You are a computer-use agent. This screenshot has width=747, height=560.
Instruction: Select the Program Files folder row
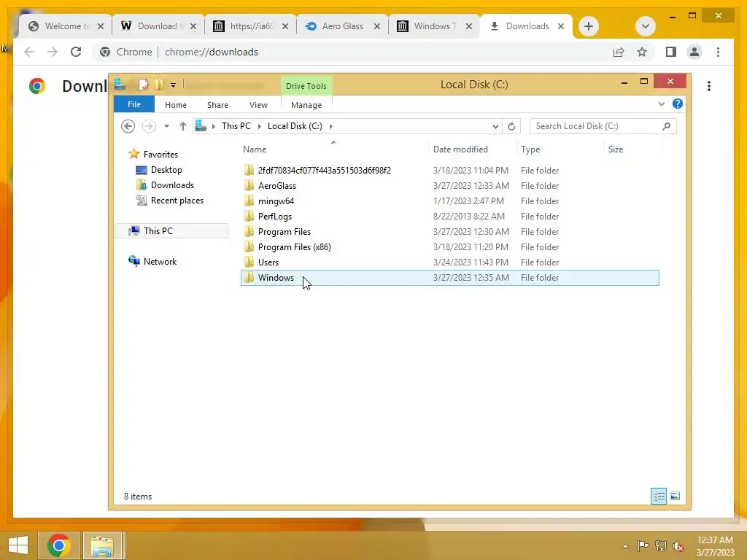pyautogui.click(x=449, y=231)
